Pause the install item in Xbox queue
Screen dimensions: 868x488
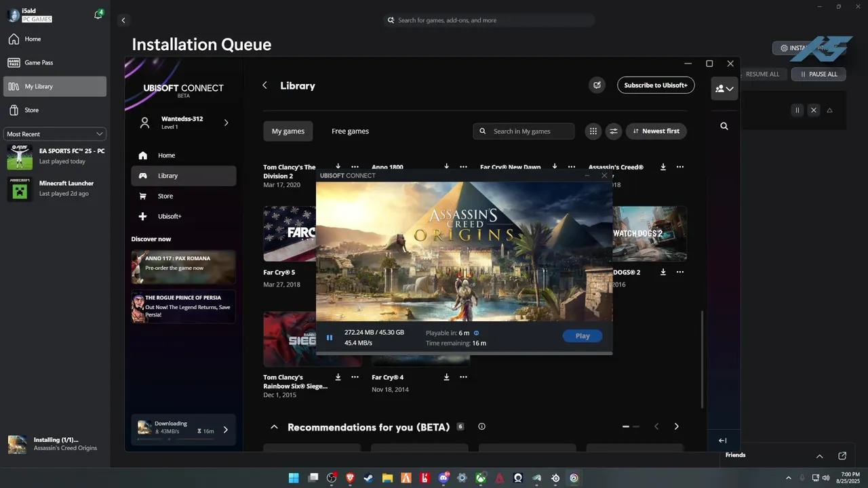797,110
